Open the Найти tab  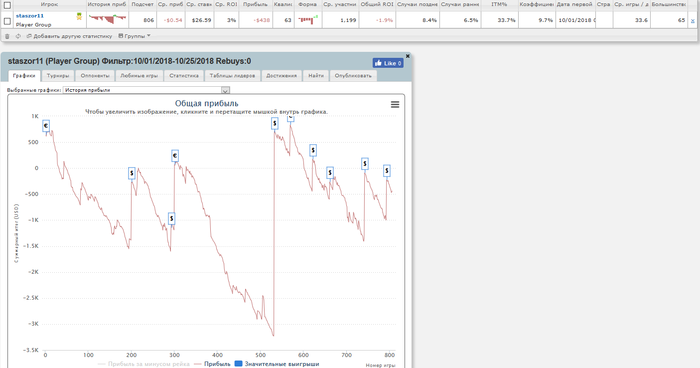click(x=316, y=76)
